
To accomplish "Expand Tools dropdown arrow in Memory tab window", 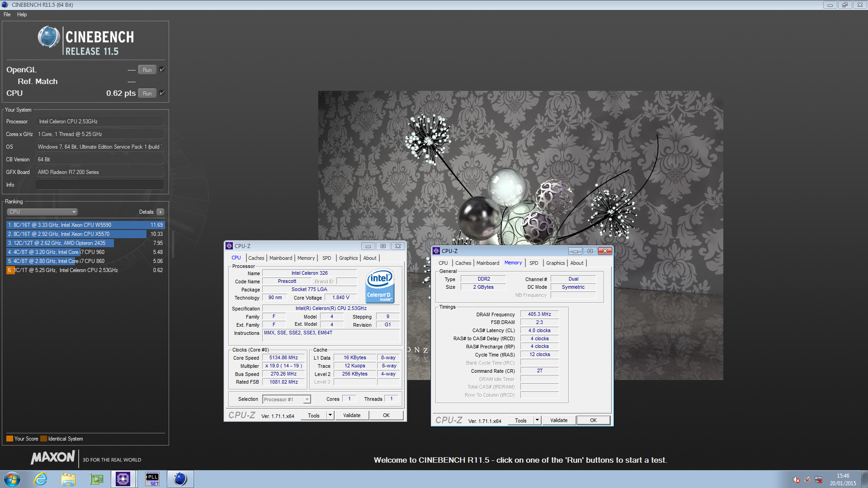I will (x=537, y=420).
